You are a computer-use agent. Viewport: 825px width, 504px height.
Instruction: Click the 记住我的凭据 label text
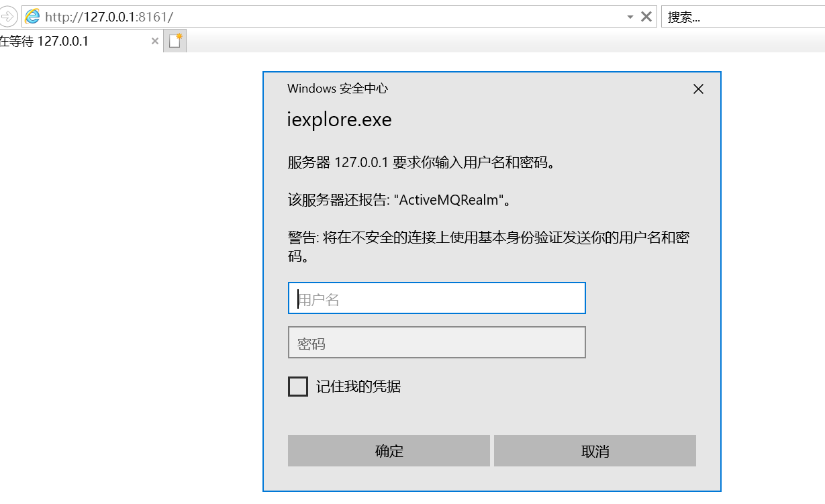(x=358, y=387)
